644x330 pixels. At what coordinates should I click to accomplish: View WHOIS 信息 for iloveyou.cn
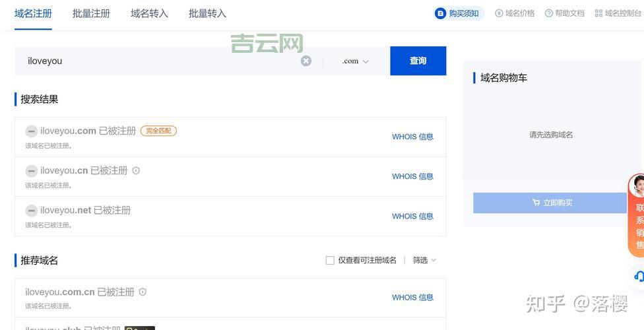413,176
